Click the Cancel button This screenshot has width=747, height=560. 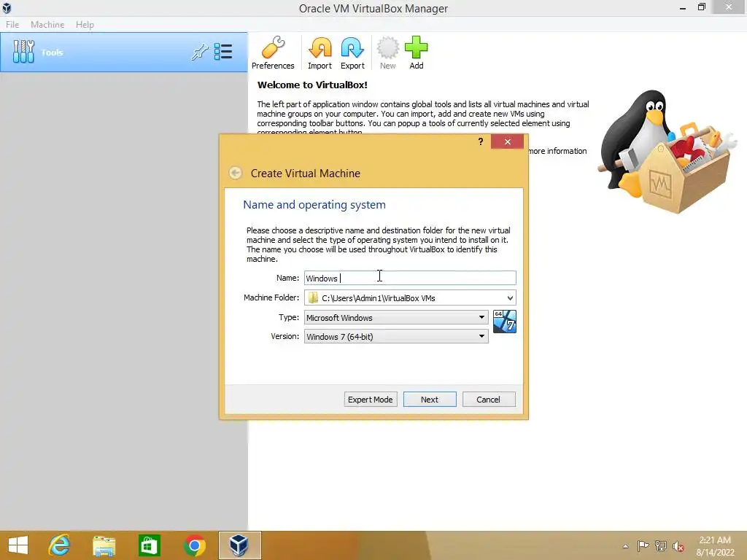(x=489, y=400)
